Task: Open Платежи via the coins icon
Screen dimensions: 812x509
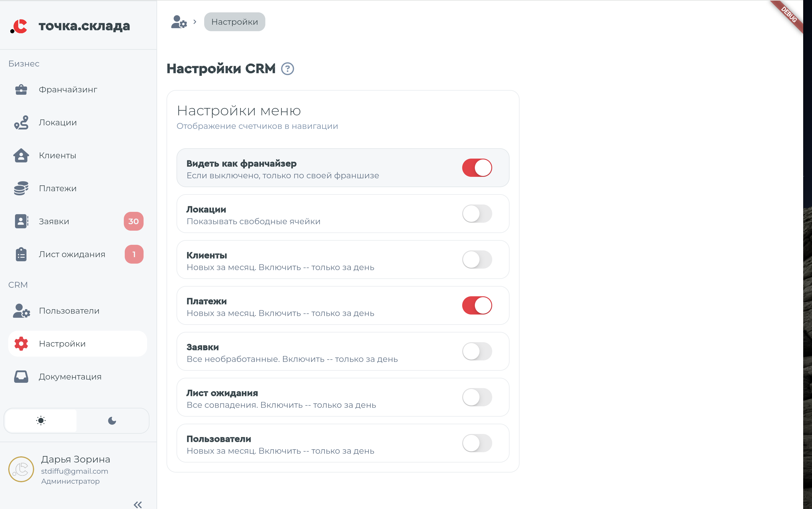Action: click(x=21, y=188)
